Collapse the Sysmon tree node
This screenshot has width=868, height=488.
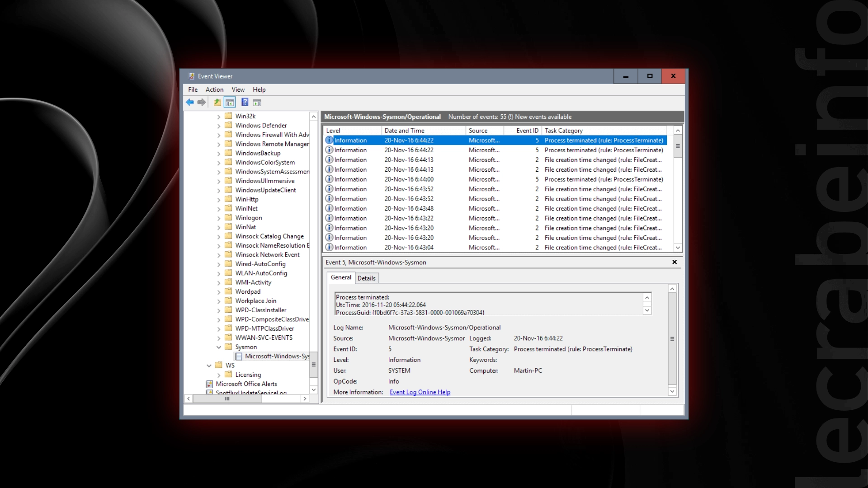click(x=219, y=347)
